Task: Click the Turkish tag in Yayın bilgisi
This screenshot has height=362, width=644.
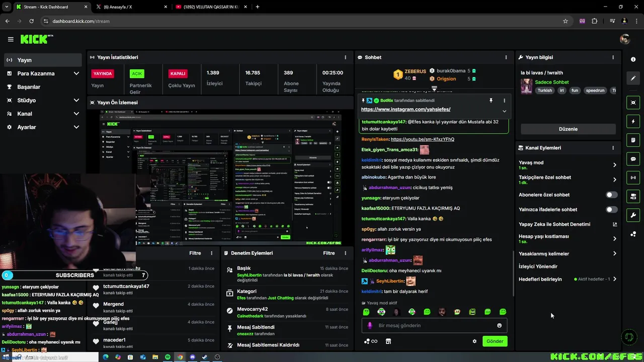Action: pyautogui.click(x=544, y=90)
